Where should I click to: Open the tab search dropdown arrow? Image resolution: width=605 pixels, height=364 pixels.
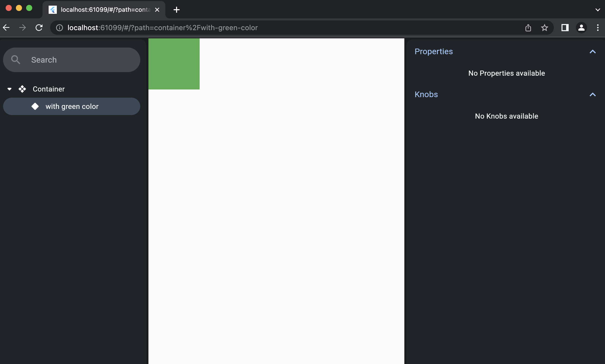598,10
